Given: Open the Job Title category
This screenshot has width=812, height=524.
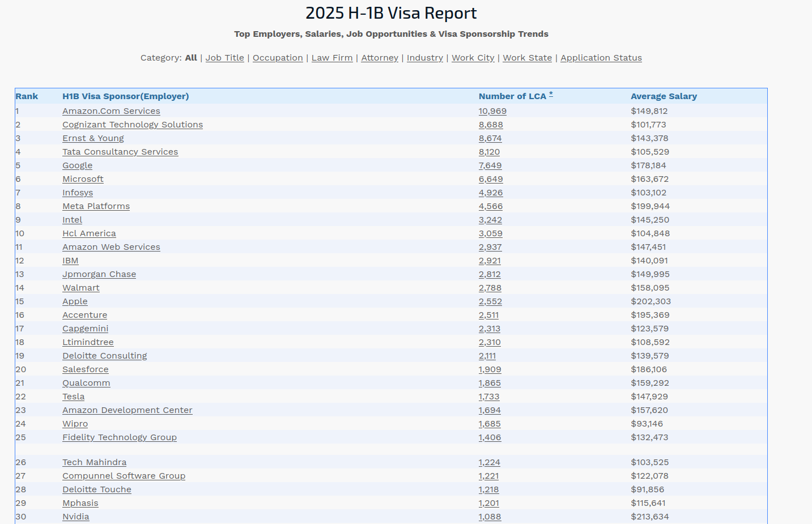Looking at the screenshot, I should coord(224,58).
